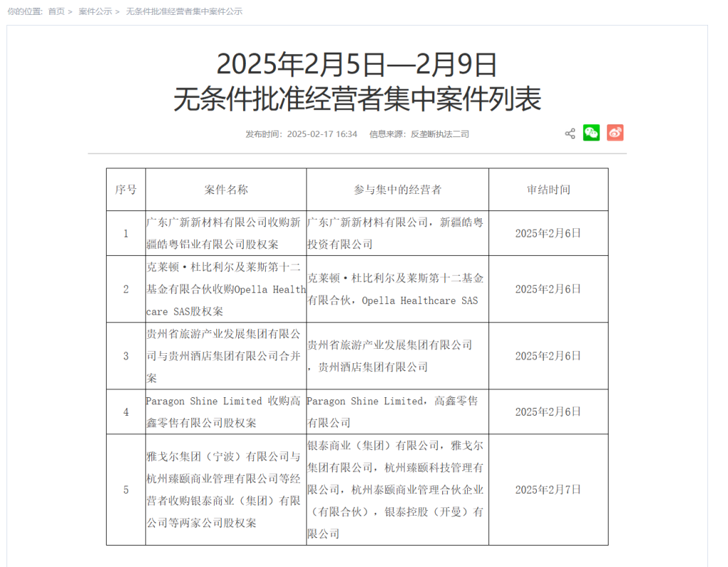Click the participants cell starting with 银泰商业（集团）有限公司
728x567 pixels.
396,490
